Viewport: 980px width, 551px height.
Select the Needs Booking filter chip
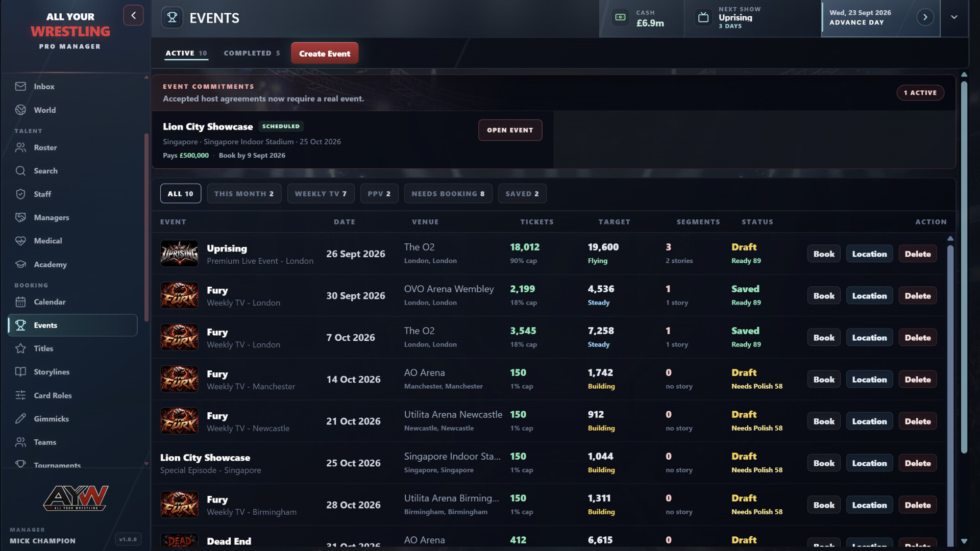click(448, 194)
